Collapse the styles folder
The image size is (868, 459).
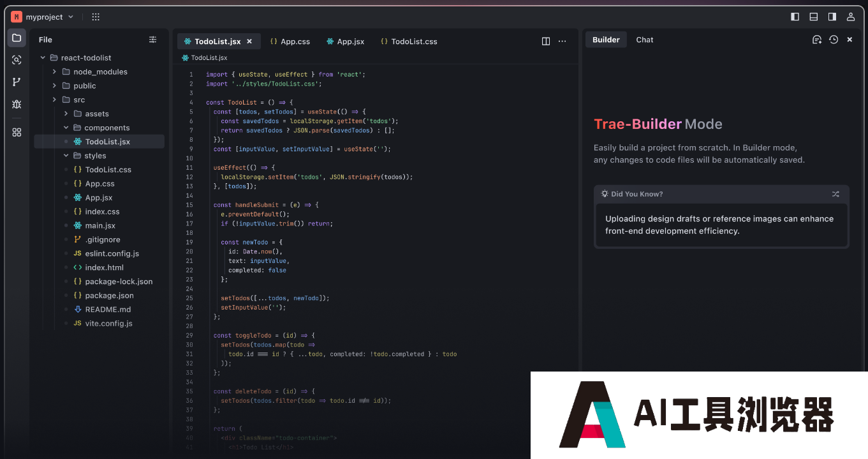(x=66, y=156)
